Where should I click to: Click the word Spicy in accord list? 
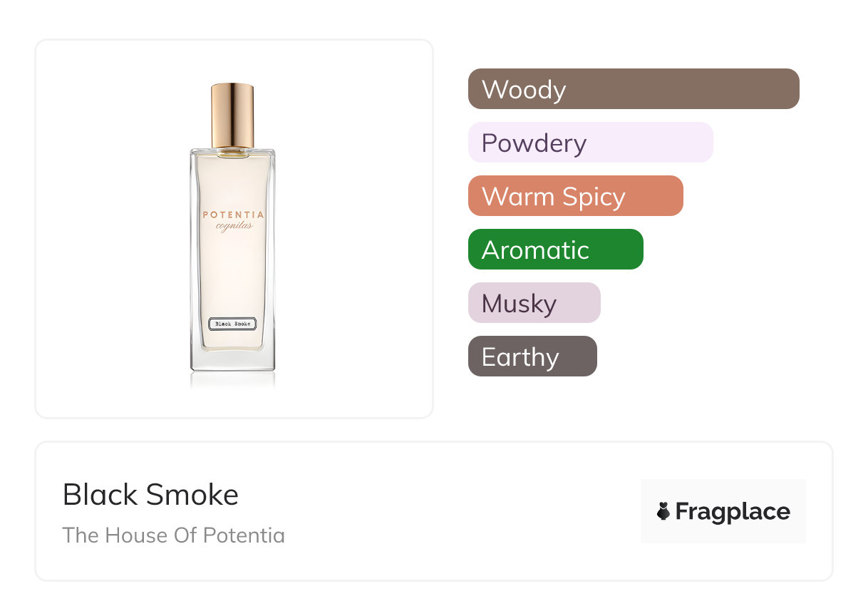593,197
